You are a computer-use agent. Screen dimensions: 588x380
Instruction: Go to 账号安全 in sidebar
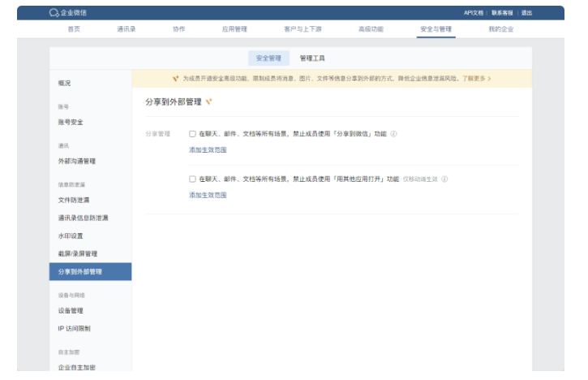coord(71,123)
